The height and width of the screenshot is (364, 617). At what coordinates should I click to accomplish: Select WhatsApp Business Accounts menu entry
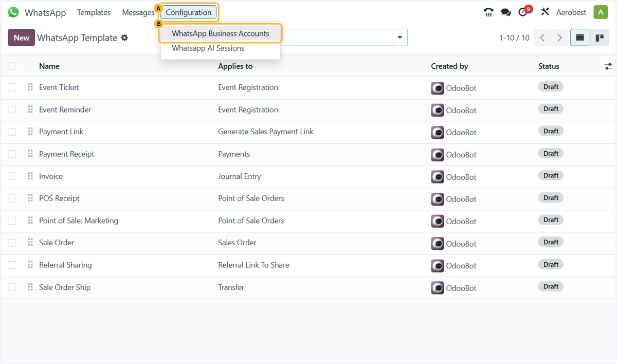click(221, 33)
